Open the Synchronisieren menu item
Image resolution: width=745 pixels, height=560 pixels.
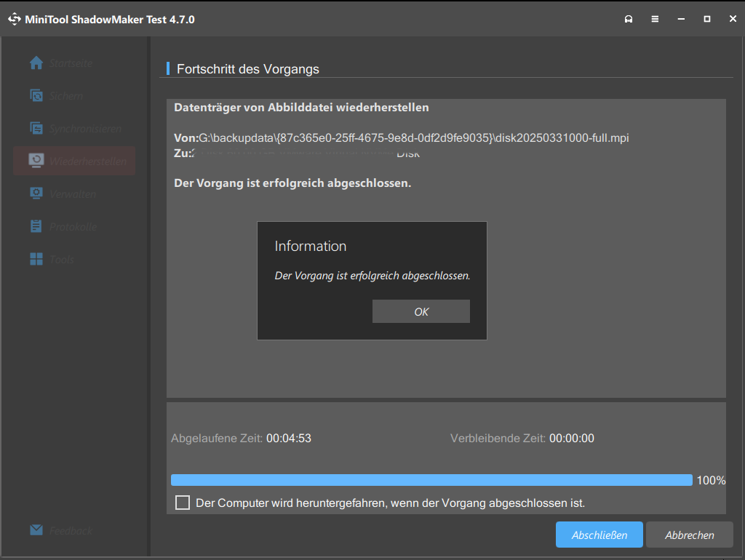(x=74, y=128)
